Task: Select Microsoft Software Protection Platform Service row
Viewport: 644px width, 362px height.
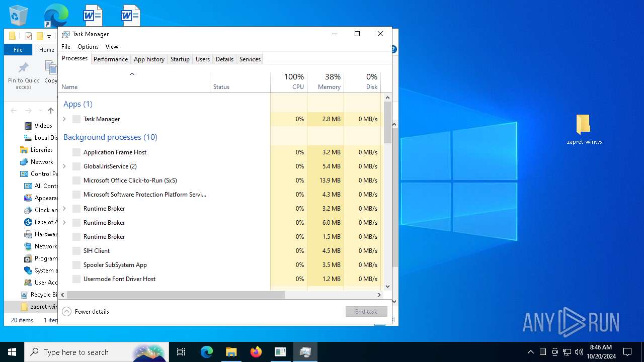Action: coord(220,195)
